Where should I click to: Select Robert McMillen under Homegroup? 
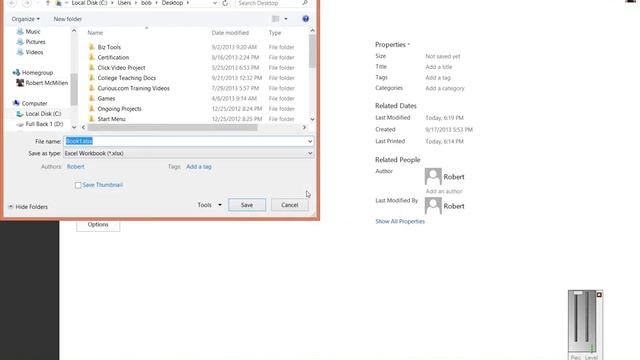pyautogui.click(x=47, y=83)
